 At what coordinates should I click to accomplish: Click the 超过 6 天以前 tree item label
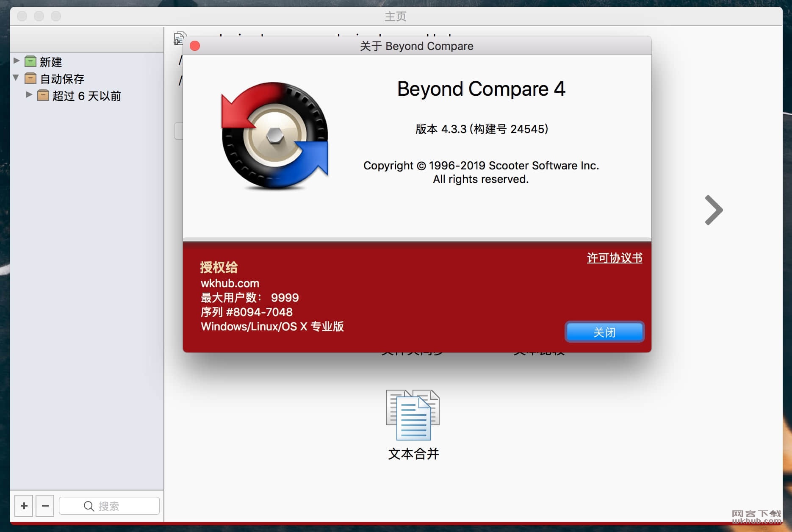[87, 96]
